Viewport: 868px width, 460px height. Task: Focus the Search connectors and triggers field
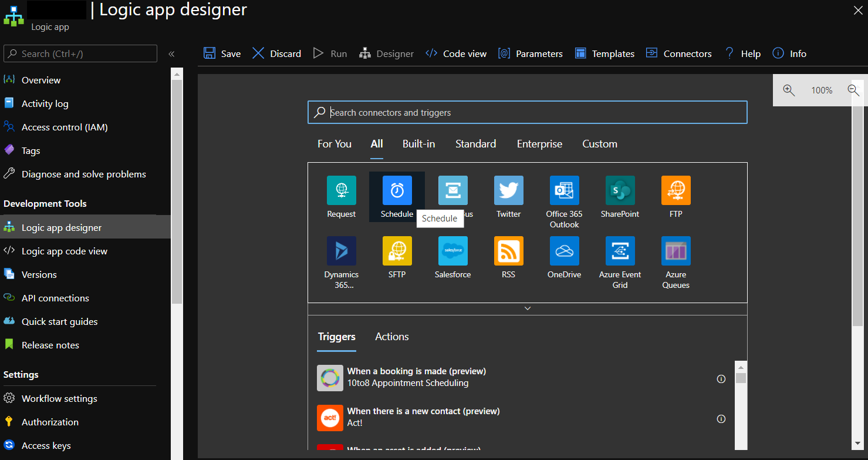528,112
